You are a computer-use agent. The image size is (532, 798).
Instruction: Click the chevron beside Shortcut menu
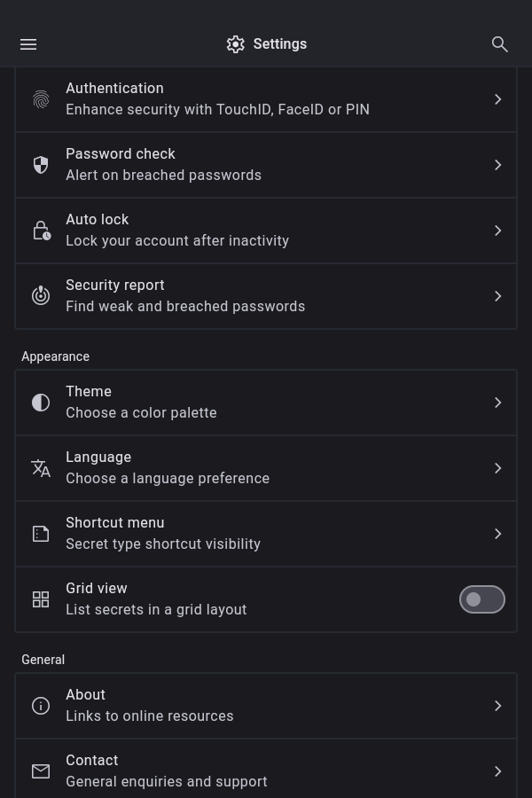498,534
